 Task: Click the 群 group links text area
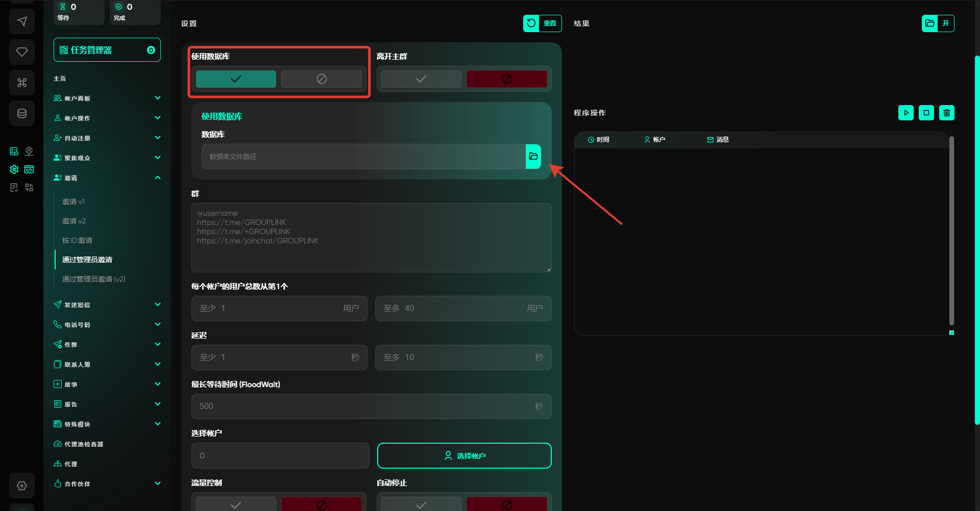pos(371,238)
